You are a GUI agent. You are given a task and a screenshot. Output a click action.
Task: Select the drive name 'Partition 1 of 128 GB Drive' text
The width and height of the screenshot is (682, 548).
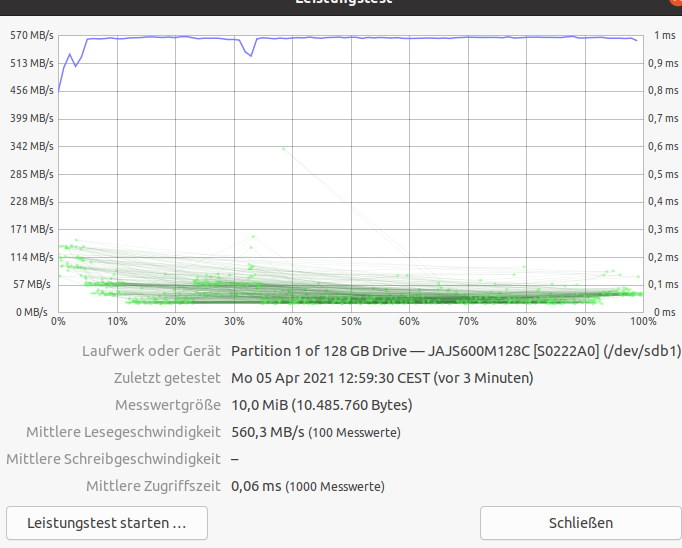click(x=319, y=351)
